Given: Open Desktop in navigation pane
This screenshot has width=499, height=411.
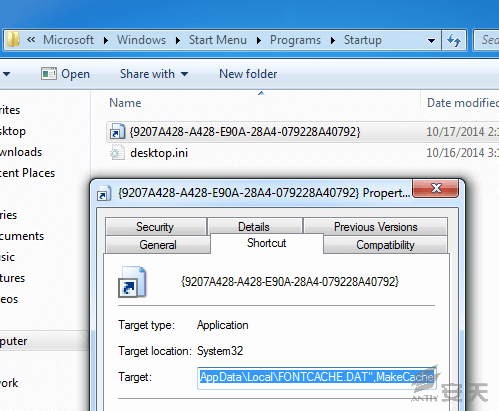Looking at the screenshot, I should (13, 131).
